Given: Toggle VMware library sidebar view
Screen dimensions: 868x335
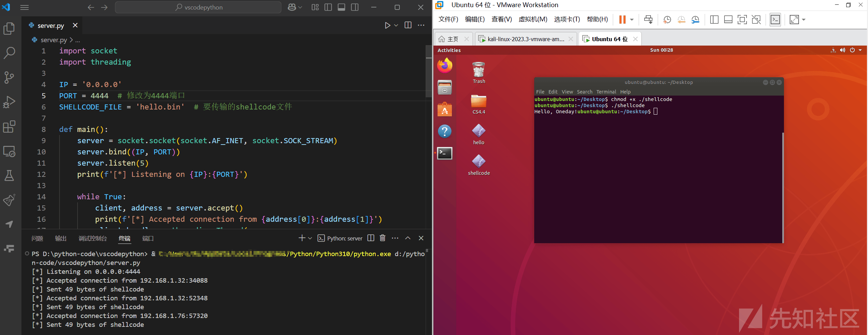Looking at the screenshot, I should pos(714,20).
